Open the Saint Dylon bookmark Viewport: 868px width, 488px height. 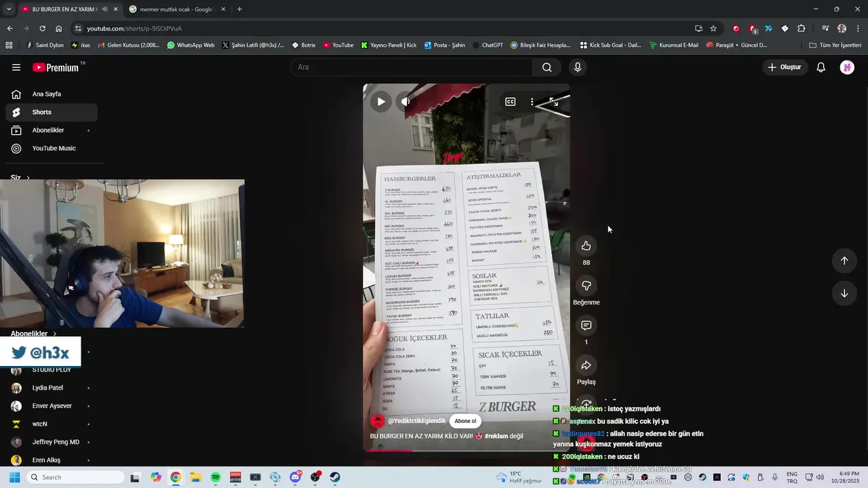(45, 45)
